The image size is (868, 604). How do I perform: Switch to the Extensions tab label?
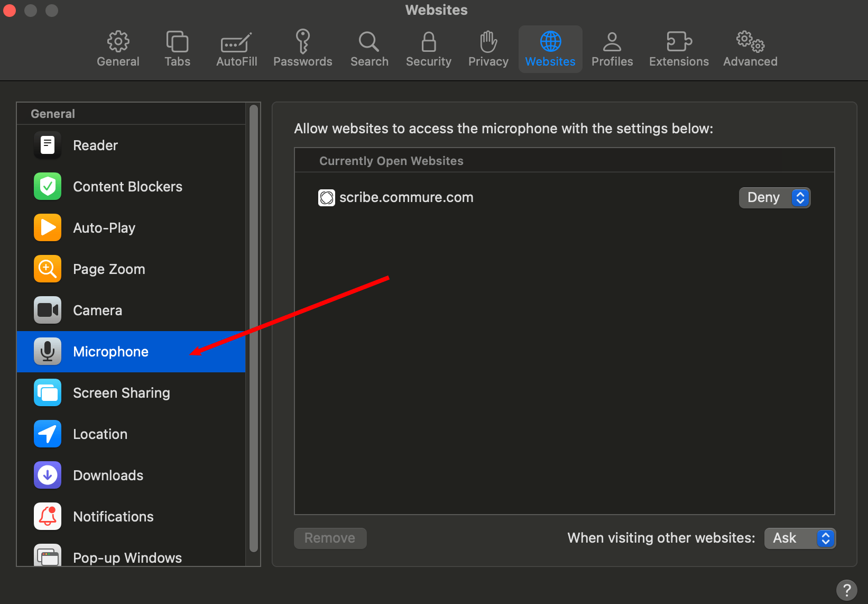(x=679, y=61)
